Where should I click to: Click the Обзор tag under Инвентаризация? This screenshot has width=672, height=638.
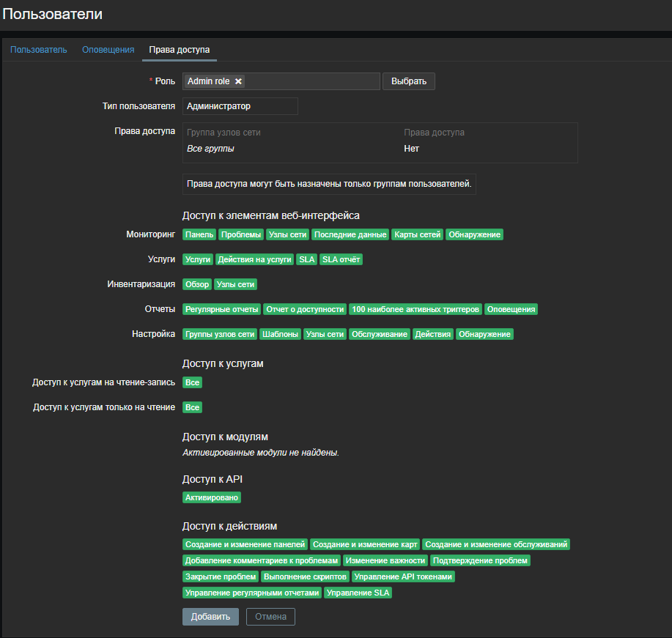197,284
